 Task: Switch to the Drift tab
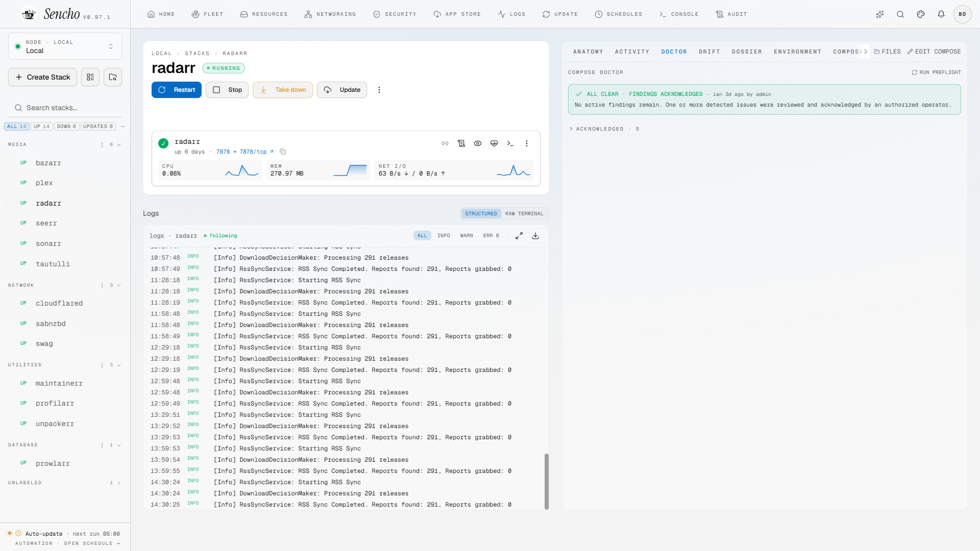pyautogui.click(x=709, y=52)
